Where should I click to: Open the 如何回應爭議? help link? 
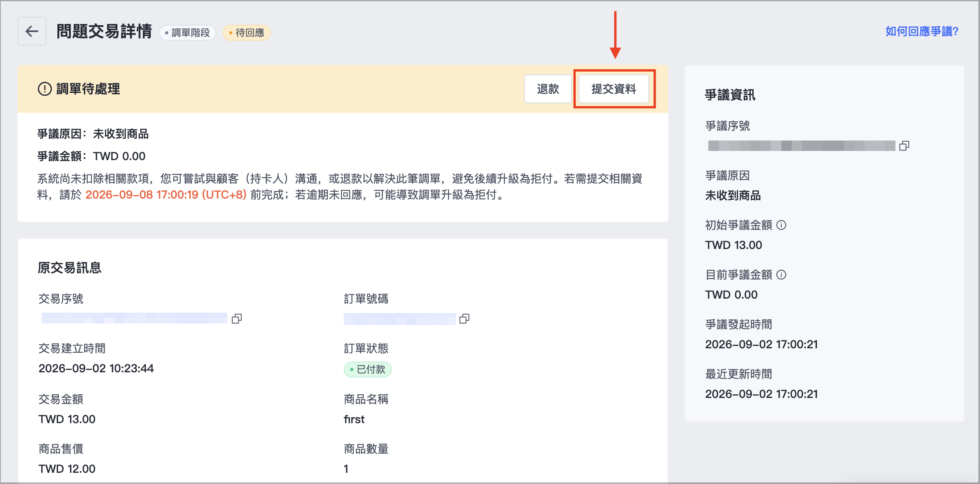922,31
